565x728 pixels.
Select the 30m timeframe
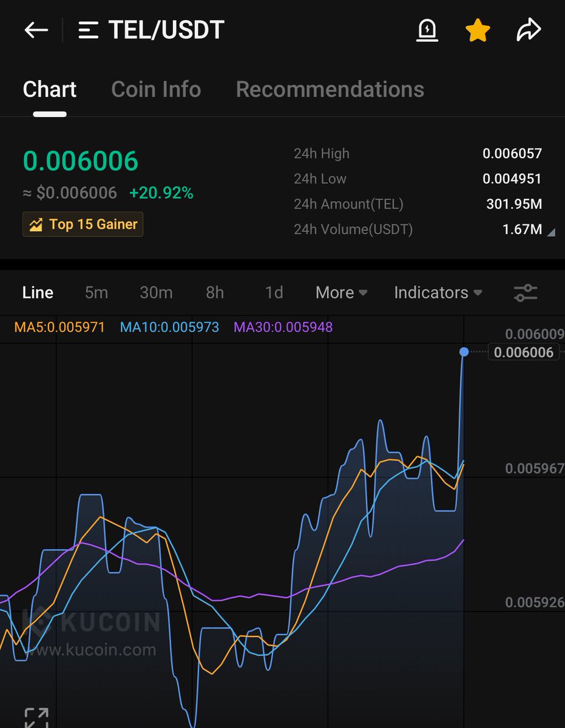(156, 292)
